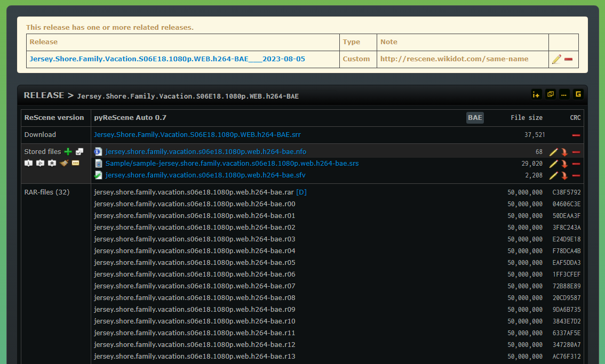The image size is (605, 364).
Task: Click the broom cleanup icon under Stored files
Action: pyautogui.click(x=63, y=163)
